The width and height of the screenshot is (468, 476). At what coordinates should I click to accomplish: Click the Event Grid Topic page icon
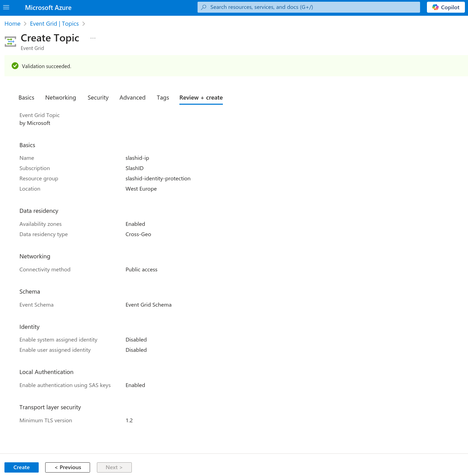click(10, 41)
